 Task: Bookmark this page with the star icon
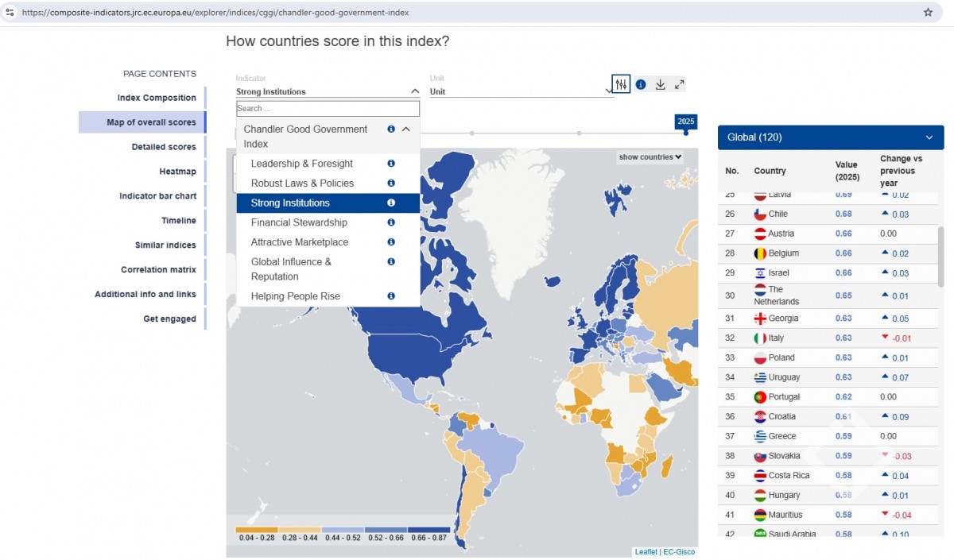[928, 13]
